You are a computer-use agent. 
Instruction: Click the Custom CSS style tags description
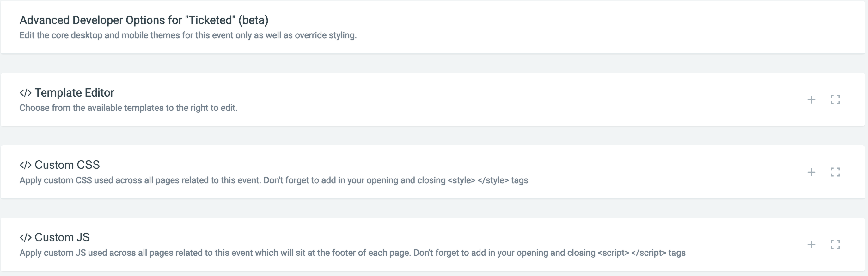274,180
